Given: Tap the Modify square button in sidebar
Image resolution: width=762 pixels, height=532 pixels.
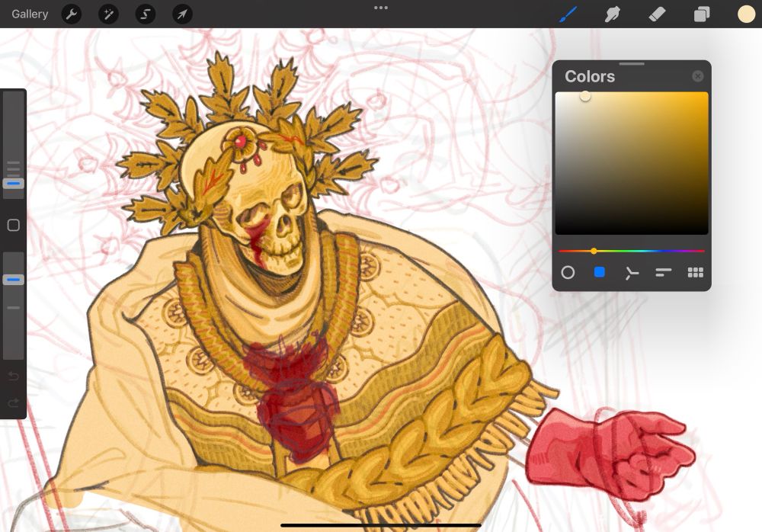Looking at the screenshot, I should click(x=14, y=225).
